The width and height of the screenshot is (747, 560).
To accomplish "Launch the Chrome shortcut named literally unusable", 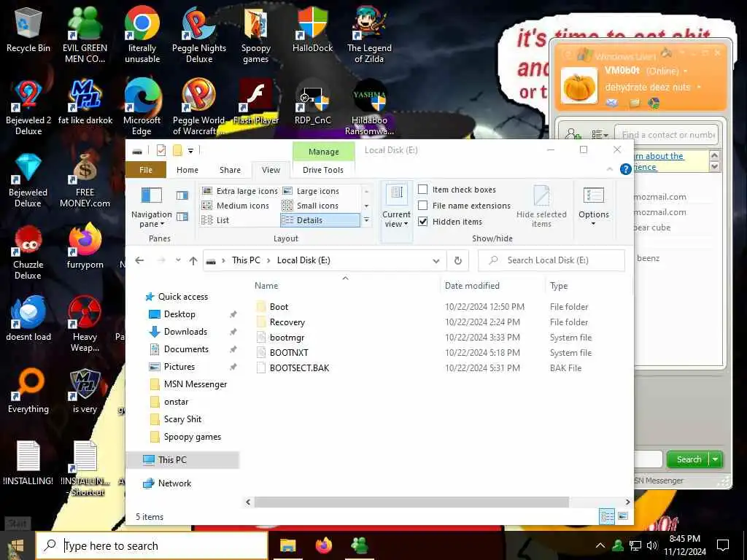I will pos(142,36).
